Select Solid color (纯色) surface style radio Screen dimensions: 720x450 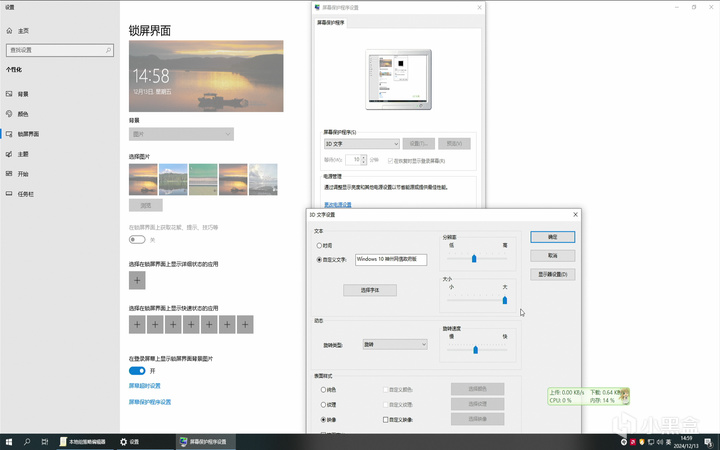coord(323,390)
